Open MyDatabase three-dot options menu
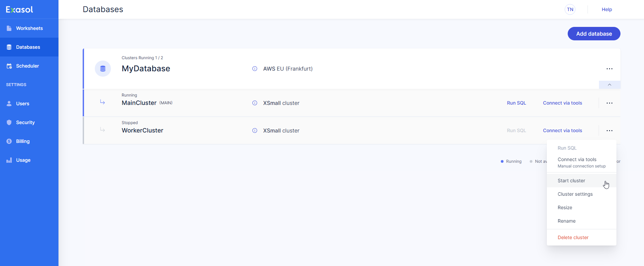644x266 pixels. tap(609, 69)
